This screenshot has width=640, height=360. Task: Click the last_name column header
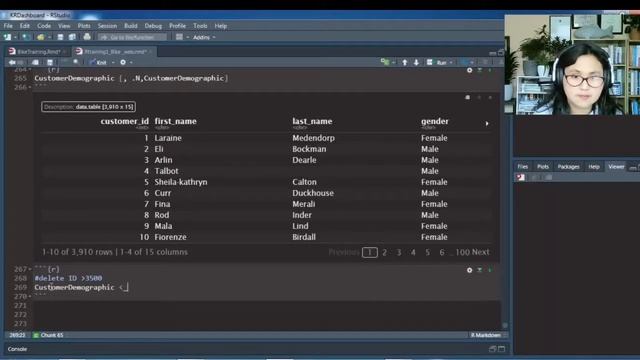pyautogui.click(x=312, y=121)
